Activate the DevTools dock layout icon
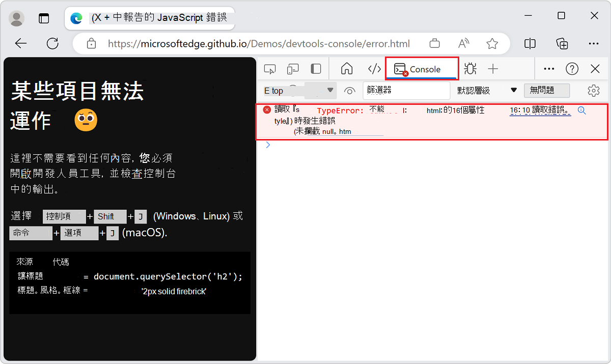 (x=316, y=68)
